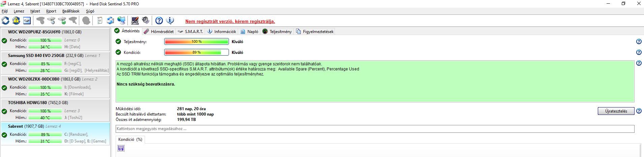Click the '281 nap, 20 óra' value

pos(191,109)
